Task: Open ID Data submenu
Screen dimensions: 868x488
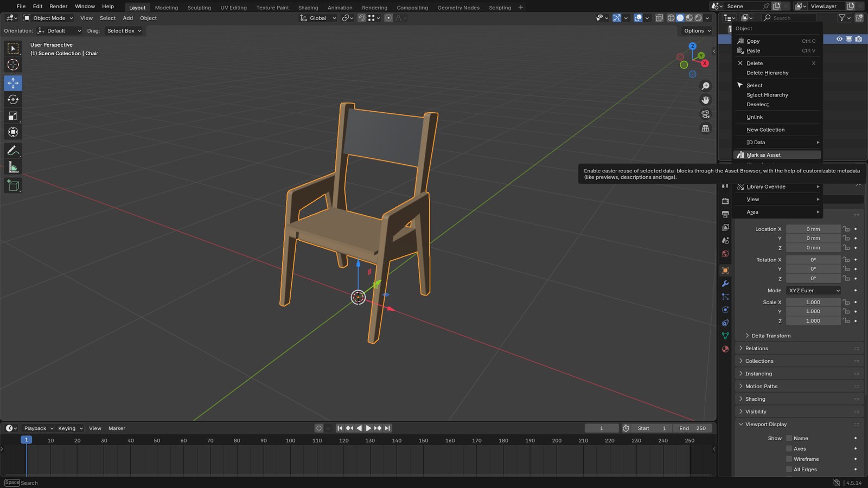Action: (777, 143)
